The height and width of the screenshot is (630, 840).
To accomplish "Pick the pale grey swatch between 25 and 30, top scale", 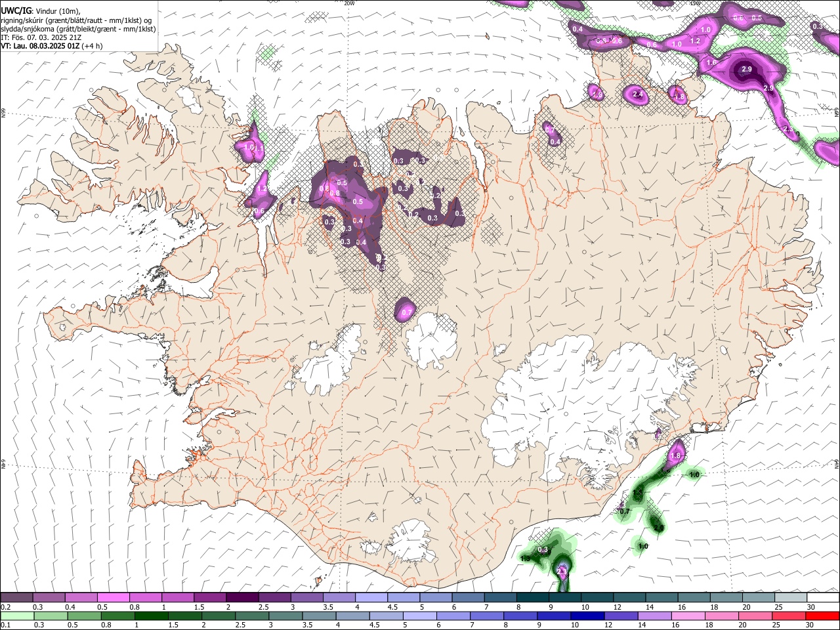I will (791, 597).
